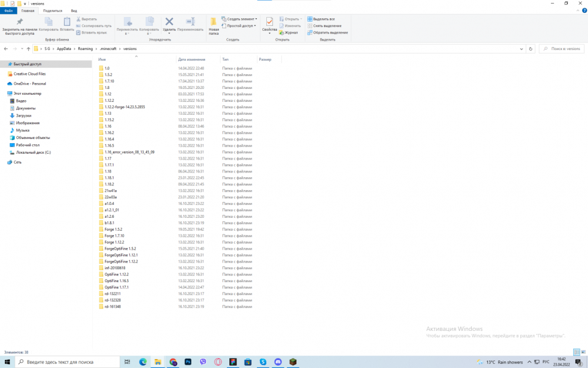The width and height of the screenshot is (588, 368).
Task: Switch to large icons view layout
Action: click(583, 352)
